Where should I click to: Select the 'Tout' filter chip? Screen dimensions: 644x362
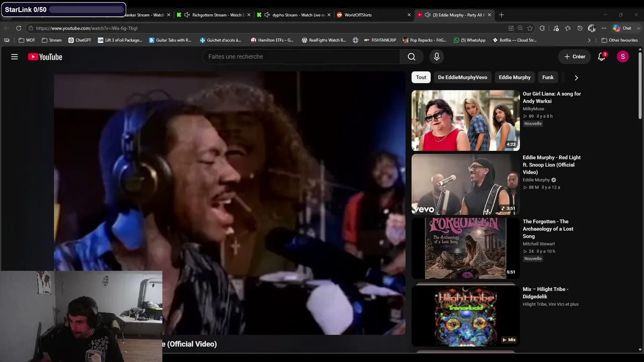coord(421,77)
